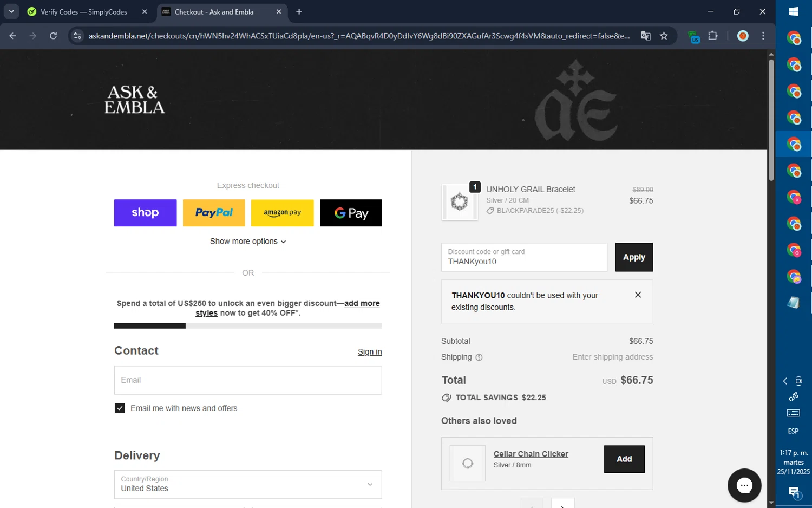
Task: Add Cellar Chain Clicker to order
Action: point(624,459)
